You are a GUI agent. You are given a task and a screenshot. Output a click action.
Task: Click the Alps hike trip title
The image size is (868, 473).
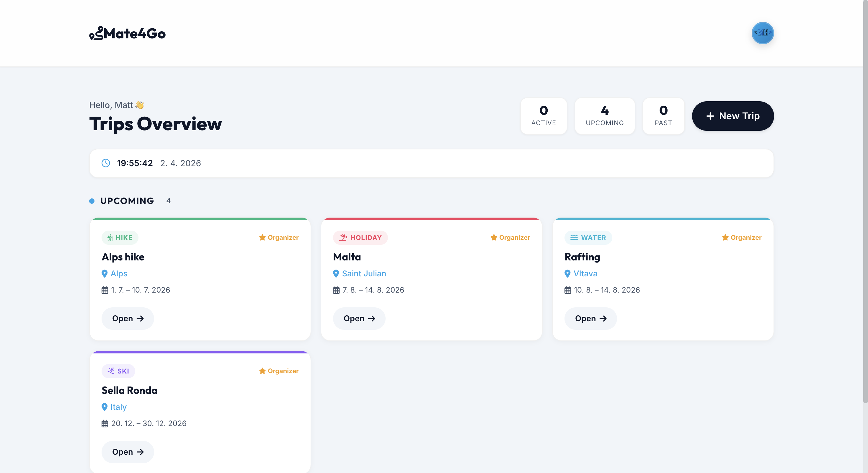[123, 257]
